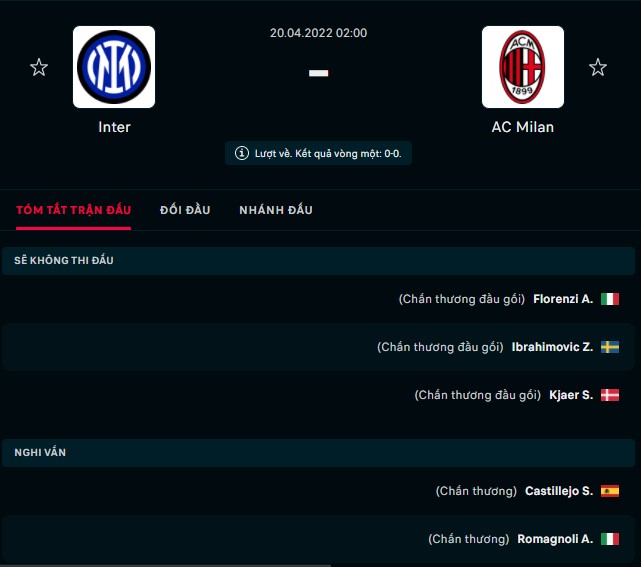Image resolution: width=641 pixels, height=567 pixels.
Task: Click the score dash between teams
Action: (318, 73)
